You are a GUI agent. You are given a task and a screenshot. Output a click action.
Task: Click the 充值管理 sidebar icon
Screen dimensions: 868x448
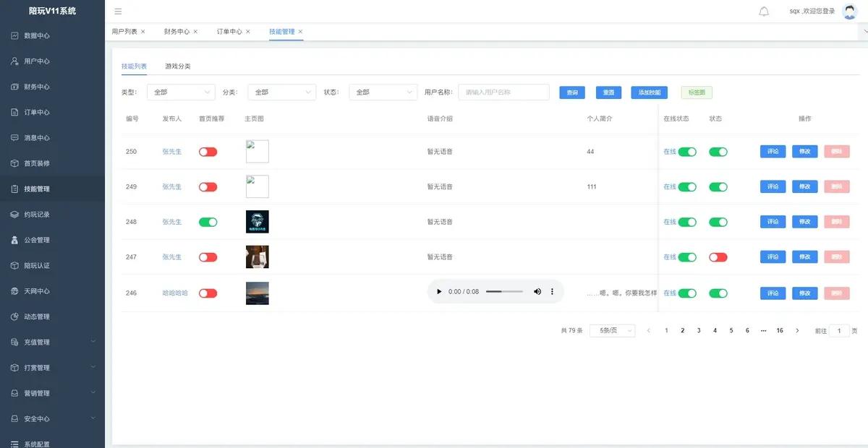[14, 342]
